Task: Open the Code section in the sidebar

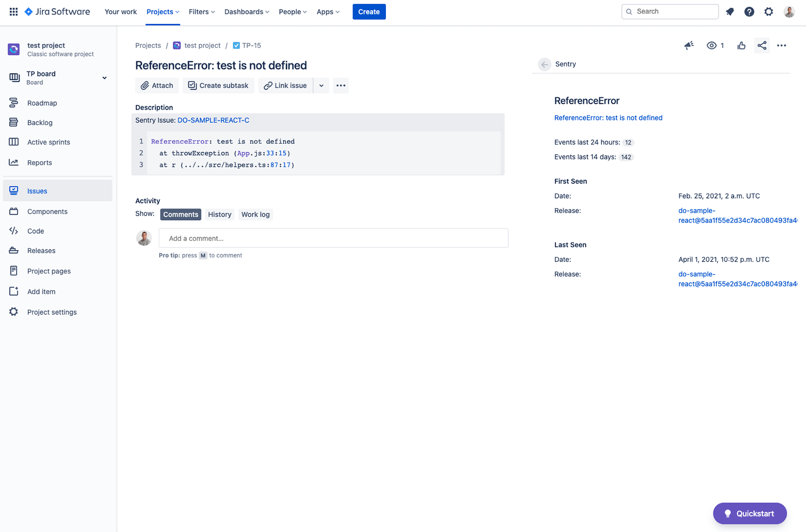Action: (35, 231)
